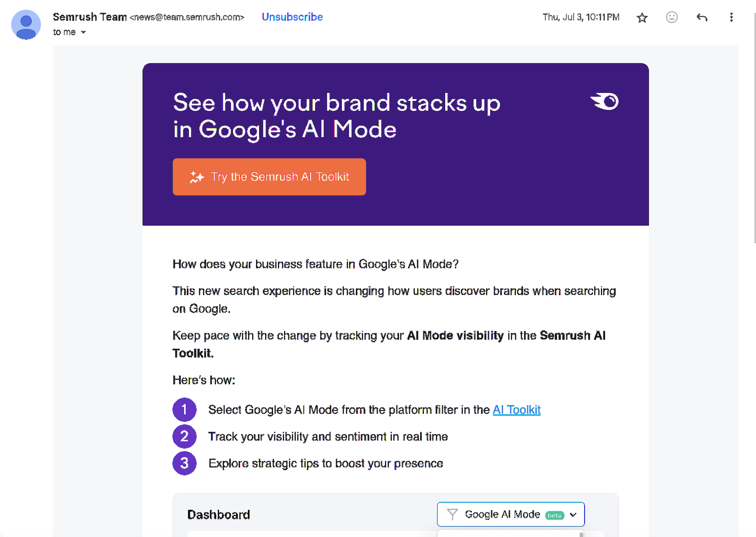The image size is (756, 537).
Task: Click the Unsubscribe link
Action: [292, 17]
